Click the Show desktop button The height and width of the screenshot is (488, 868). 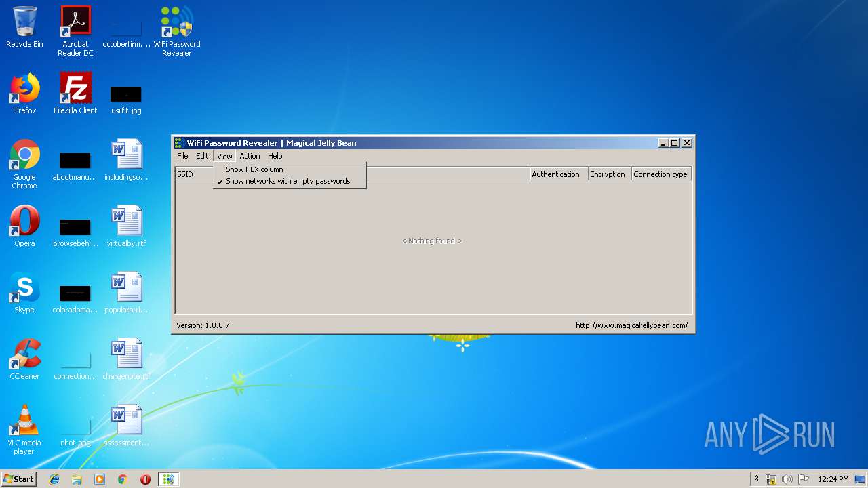click(x=861, y=479)
